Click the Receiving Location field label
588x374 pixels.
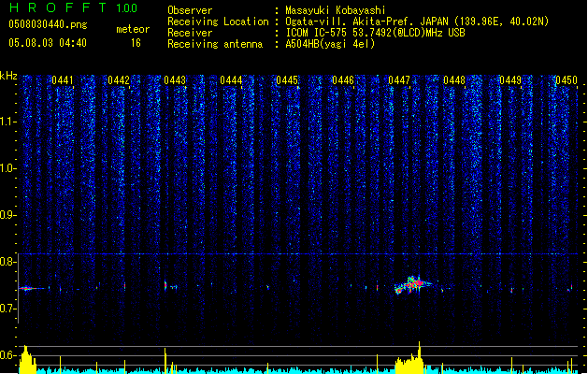(x=218, y=22)
